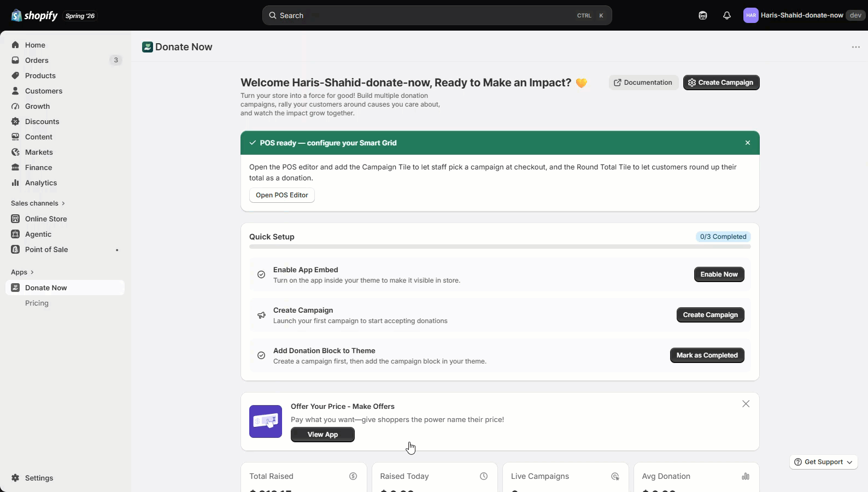Click the 0/3 Completed badge
868x492 pixels.
pyautogui.click(x=723, y=237)
